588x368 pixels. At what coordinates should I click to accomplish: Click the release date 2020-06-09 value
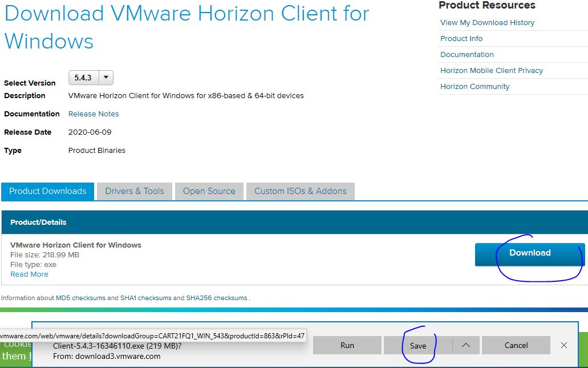coord(90,132)
